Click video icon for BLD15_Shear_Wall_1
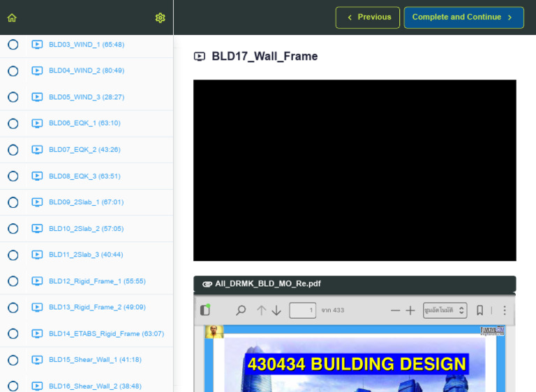 37,360
